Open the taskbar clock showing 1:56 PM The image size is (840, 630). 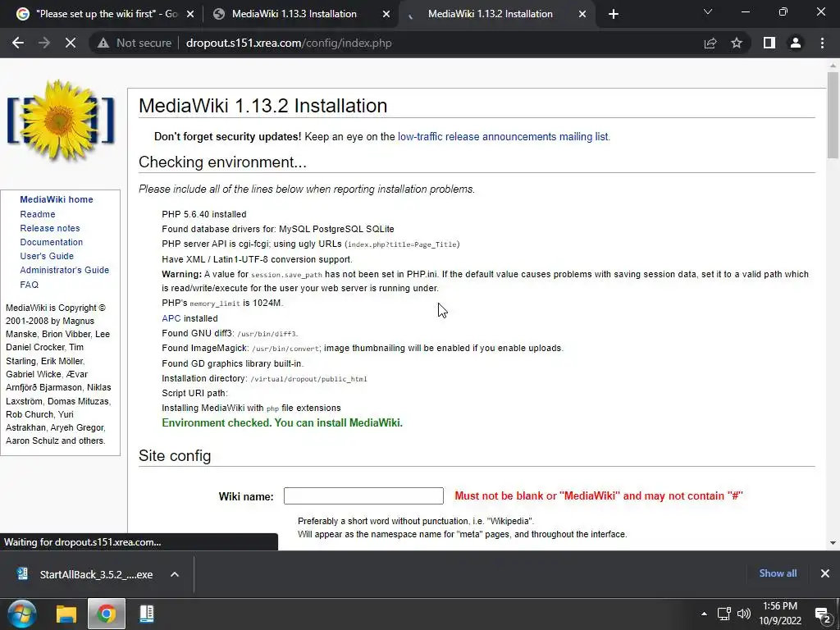coord(780,614)
